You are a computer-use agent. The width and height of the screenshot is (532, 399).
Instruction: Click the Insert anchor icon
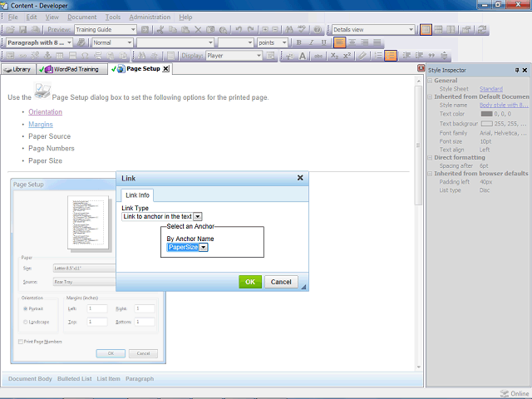47,56
